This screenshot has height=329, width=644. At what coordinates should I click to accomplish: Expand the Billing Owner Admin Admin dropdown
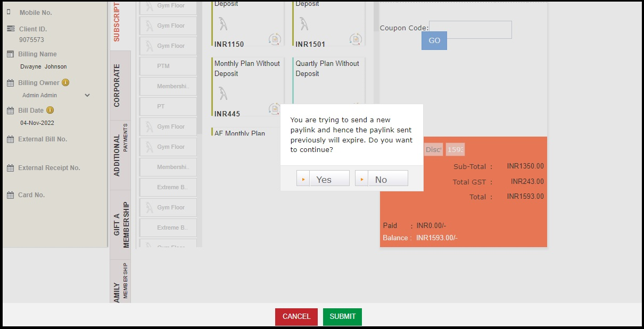(87, 96)
